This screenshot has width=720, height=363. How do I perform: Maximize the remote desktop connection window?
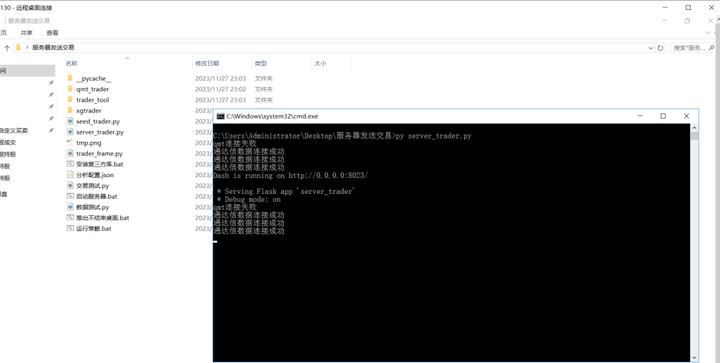688,7
